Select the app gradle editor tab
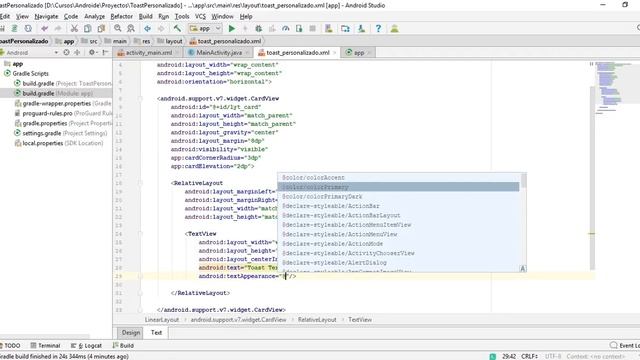 (358, 53)
